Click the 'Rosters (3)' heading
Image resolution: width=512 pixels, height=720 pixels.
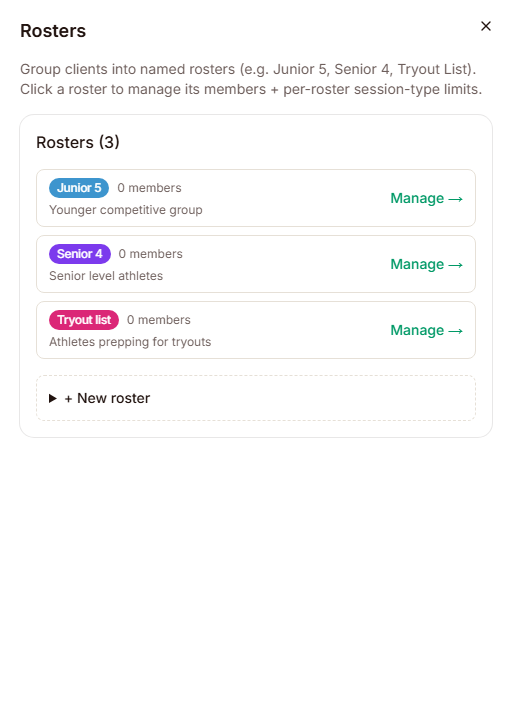78,142
